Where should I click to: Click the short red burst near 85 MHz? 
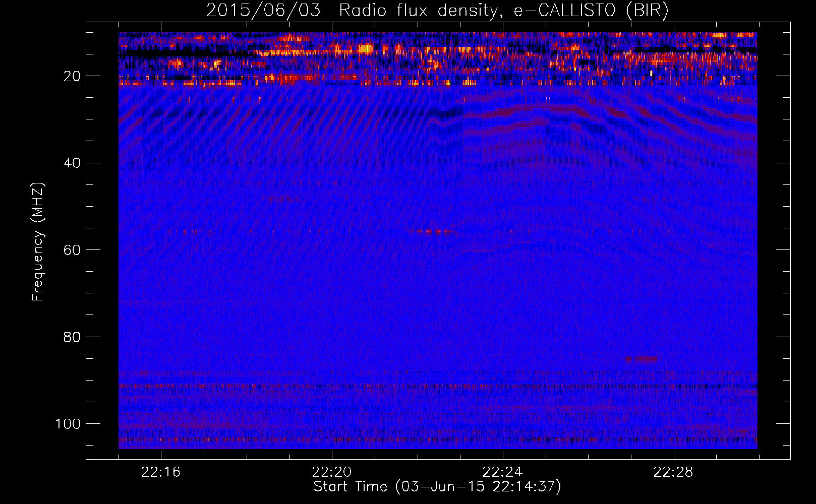[x=642, y=359]
